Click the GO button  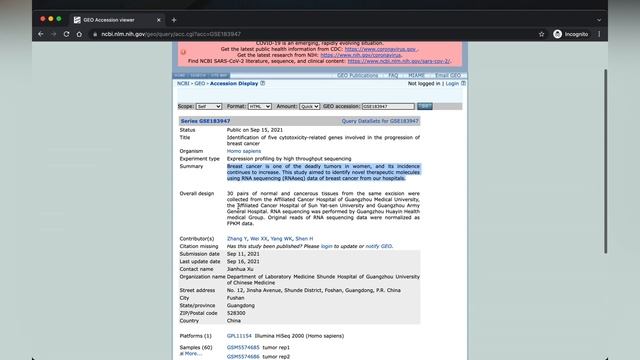pos(424,106)
